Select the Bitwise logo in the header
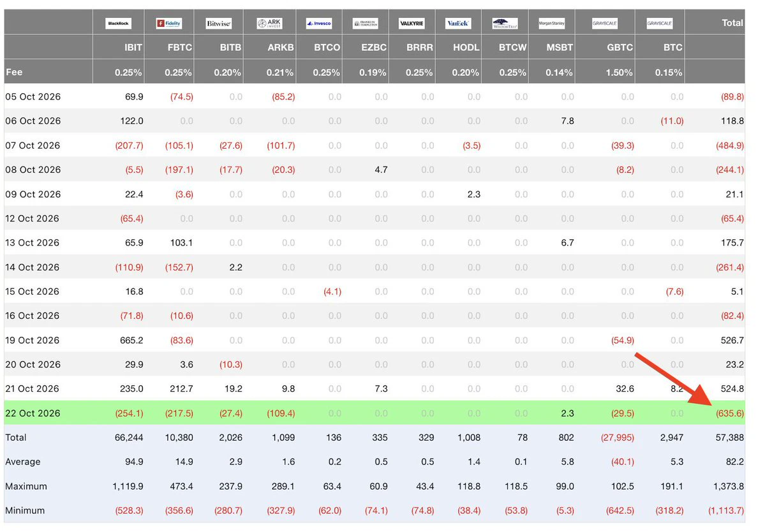The height and width of the screenshot is (532, 765). (219, 24)
